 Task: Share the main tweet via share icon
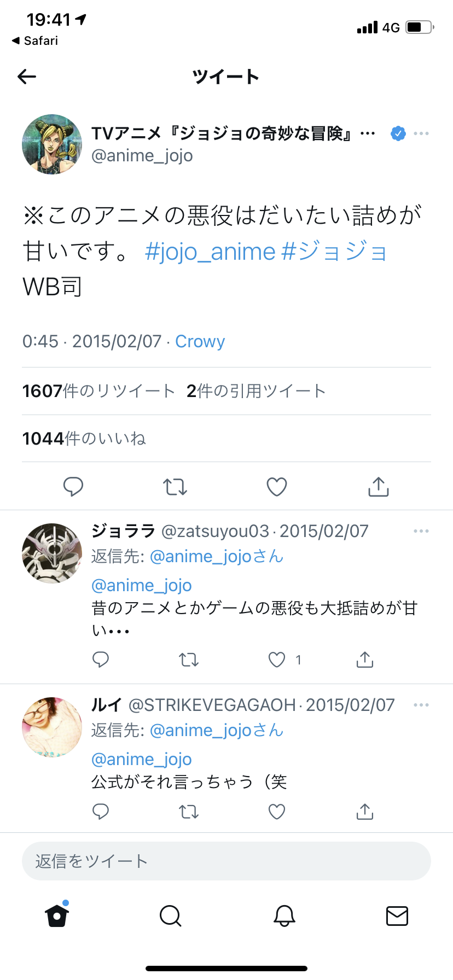pos(379,486)
